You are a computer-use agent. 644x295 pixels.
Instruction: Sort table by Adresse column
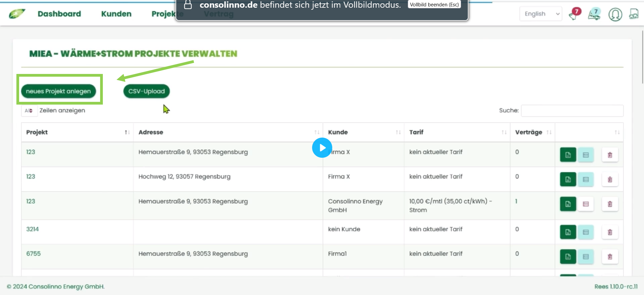pyautogui.click(x=228, y=132)
